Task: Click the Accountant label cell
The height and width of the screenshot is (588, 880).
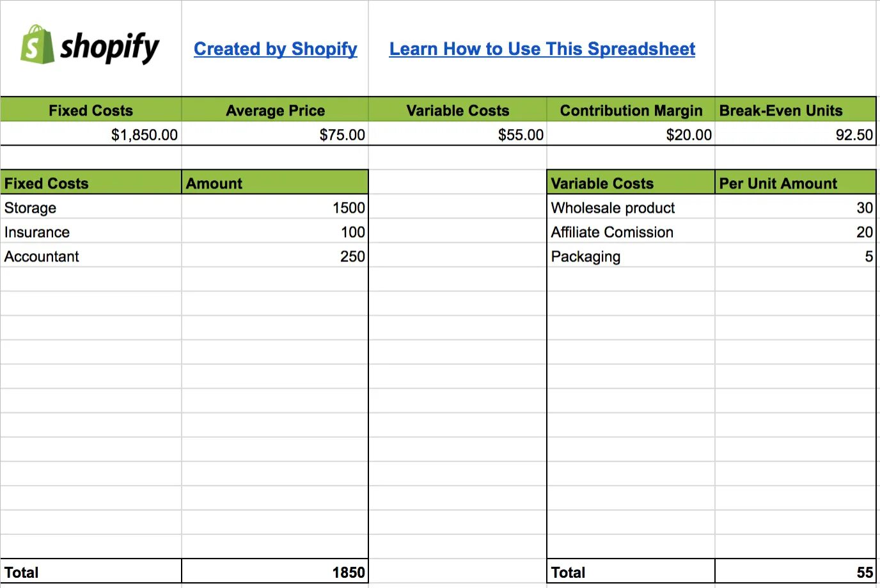Action: click(91, 256)
